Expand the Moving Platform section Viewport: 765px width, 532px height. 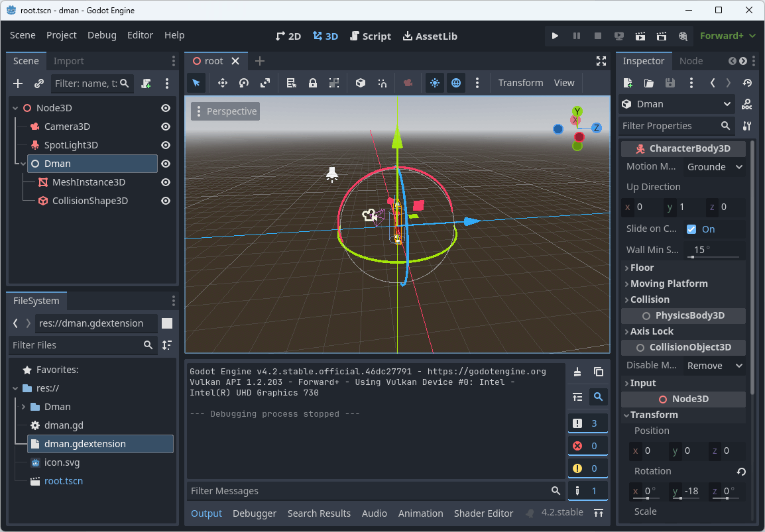pyautogui.click(x=683, y=284)
